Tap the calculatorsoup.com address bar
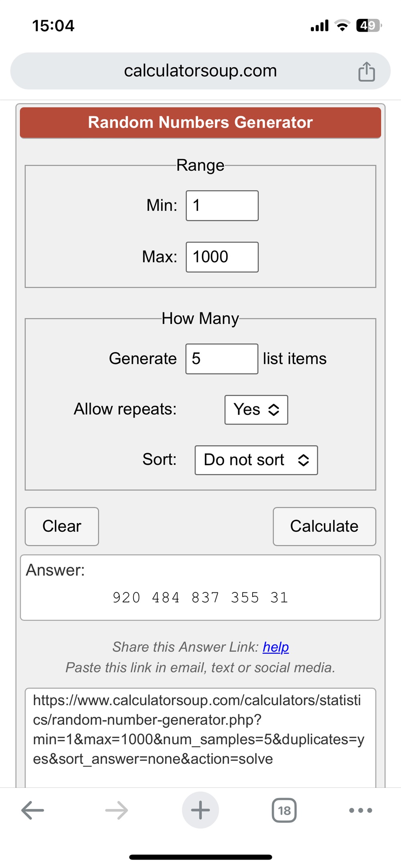This screenshot has width=401, height=868. (x=200, y=71)
